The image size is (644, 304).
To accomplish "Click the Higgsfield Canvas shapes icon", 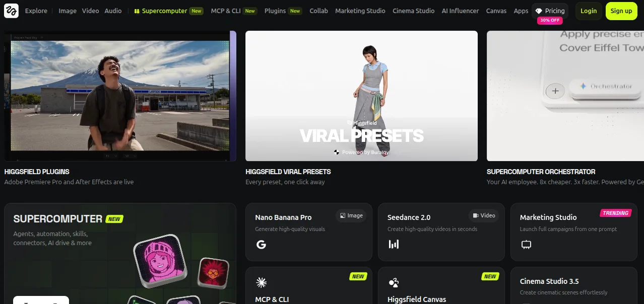I will pyautogui.click(x=394, y=282).
